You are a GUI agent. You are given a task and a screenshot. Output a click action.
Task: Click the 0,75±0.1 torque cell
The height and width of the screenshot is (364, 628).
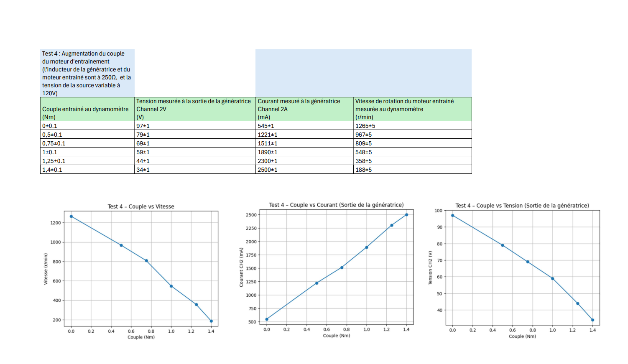point(87,143)
